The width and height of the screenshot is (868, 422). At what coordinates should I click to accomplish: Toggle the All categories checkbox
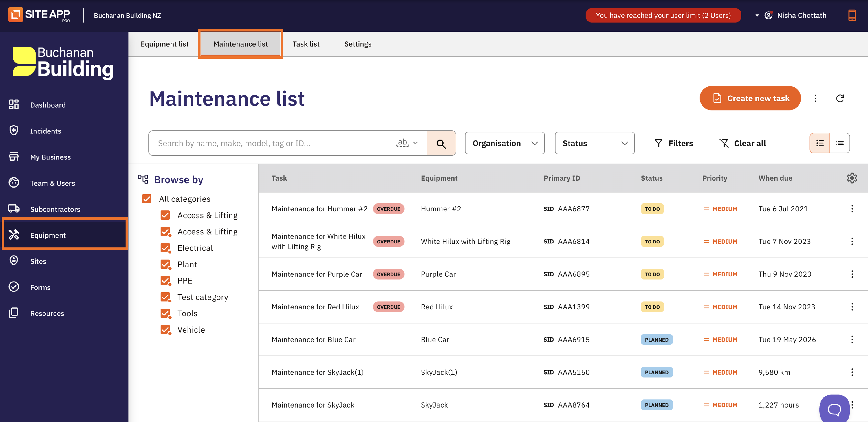coord(147,199)
